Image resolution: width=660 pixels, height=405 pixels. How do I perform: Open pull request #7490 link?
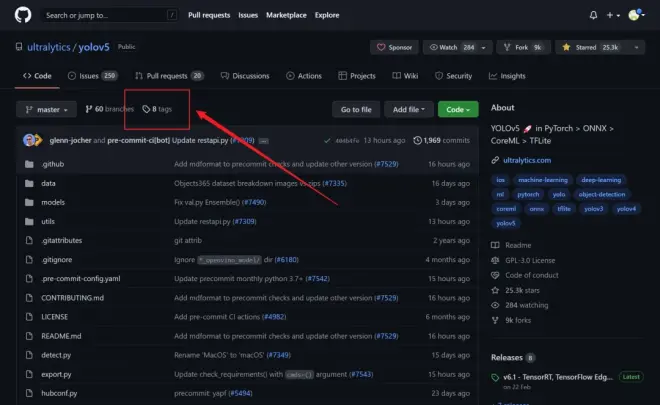point(254,202)
